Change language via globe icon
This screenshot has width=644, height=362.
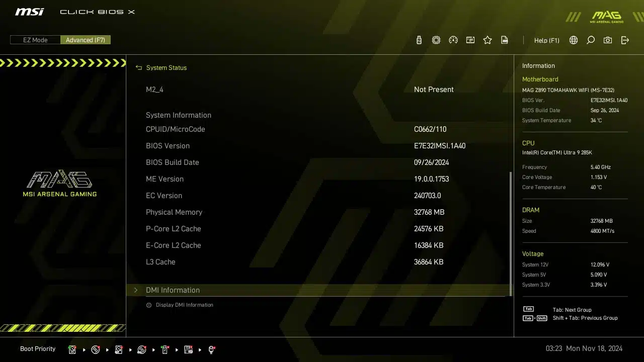pos(574,40)
